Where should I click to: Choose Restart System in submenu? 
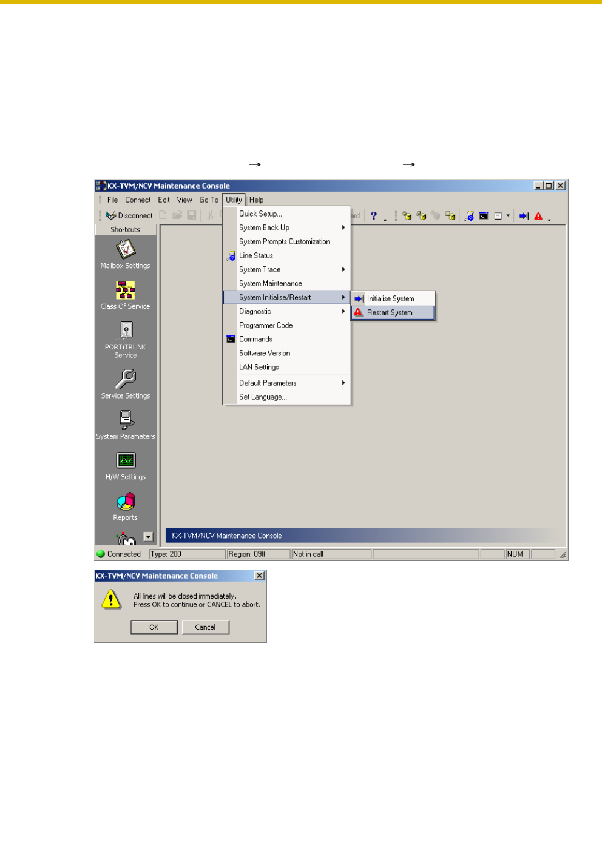[x=393, y=312]
